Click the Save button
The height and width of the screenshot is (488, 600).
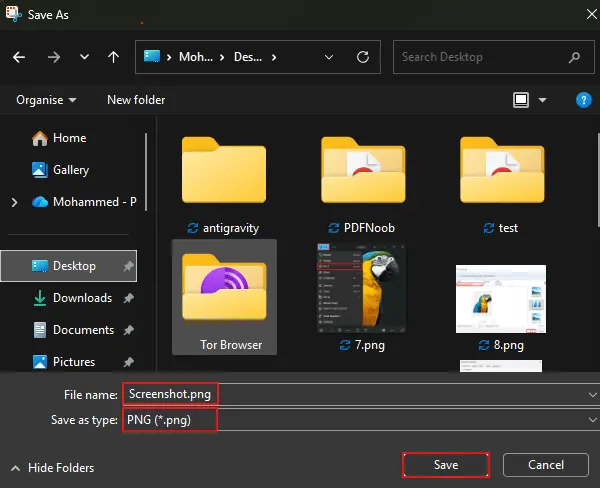(x=446, y=465)
